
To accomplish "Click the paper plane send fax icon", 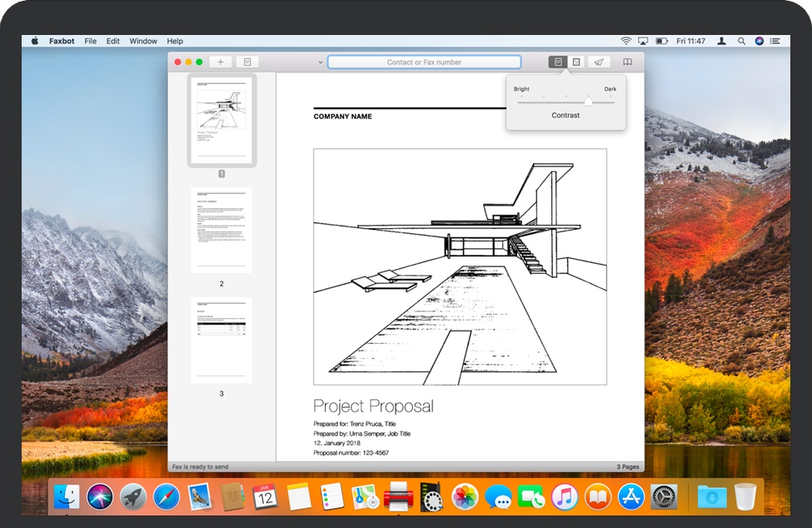I will pyautogui.click(x=599, y=62).
